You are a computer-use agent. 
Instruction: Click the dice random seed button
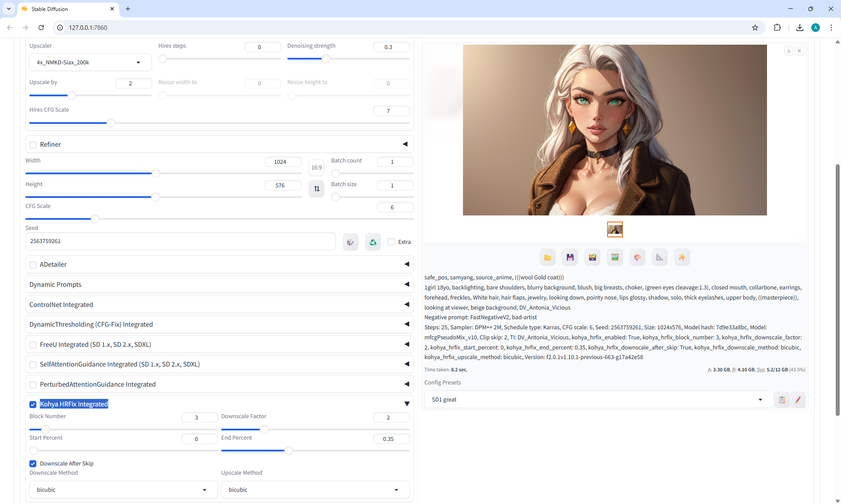coord(350,242)
